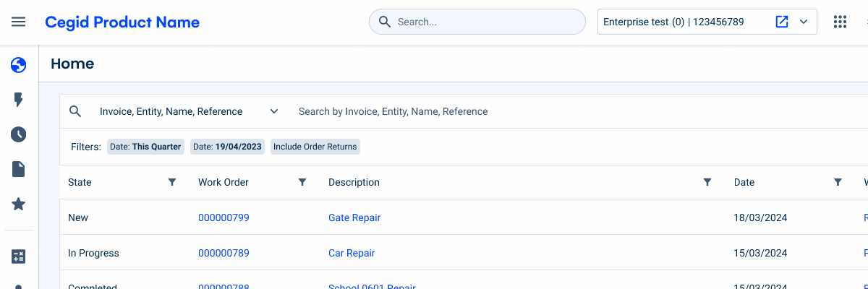Open the Date column filter dropdown
The height and width of the screenshot is (289, 868).
point(838,182)
